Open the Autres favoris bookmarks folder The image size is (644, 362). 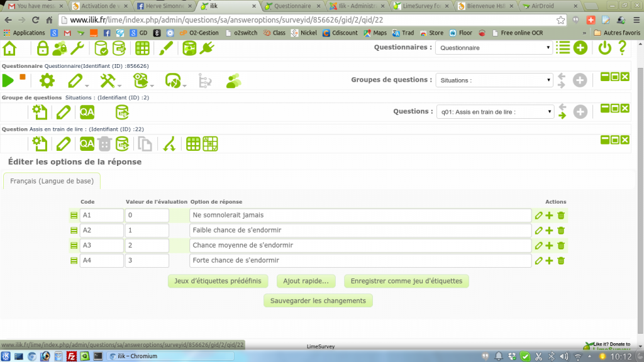coord(617,33)
